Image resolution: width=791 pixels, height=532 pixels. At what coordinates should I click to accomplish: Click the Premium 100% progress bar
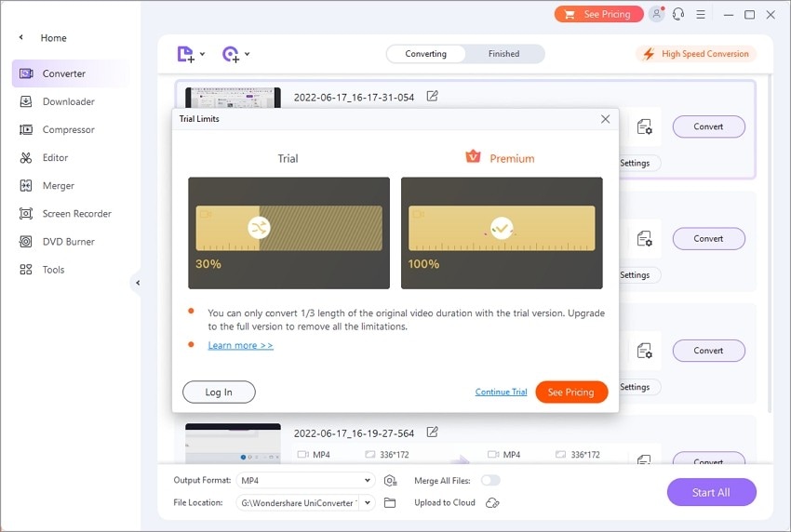502,228
